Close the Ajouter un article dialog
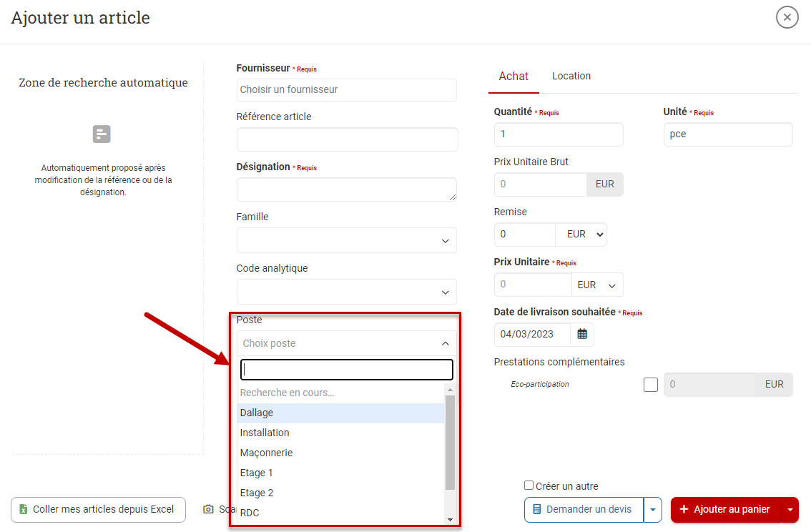The height and width of the screenshot is (532, 811). point(787,17)
